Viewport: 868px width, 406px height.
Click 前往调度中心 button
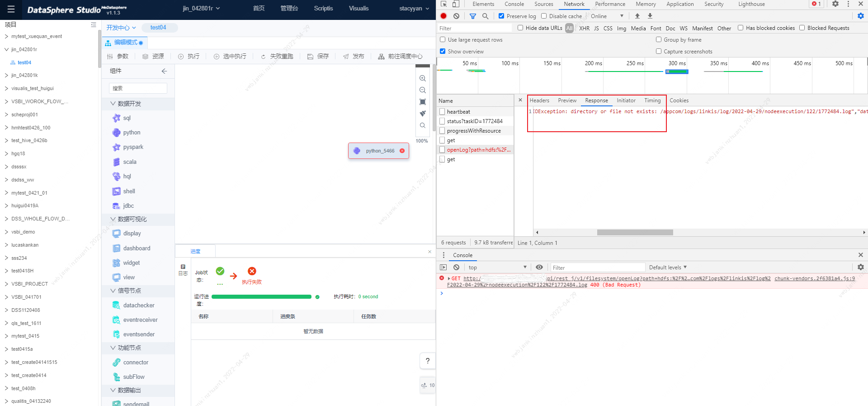coord(400,57)
